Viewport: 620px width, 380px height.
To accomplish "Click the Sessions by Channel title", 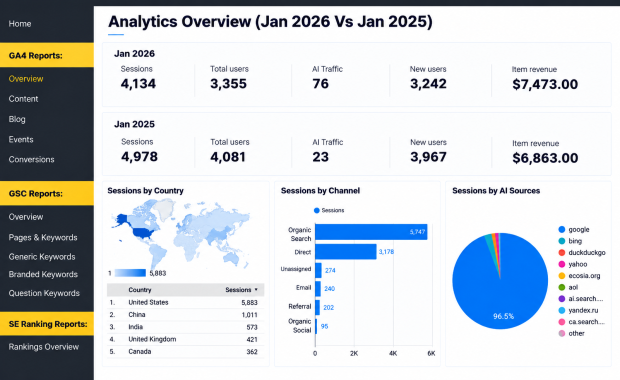I will pyautogui.click(x=320, y=191).
